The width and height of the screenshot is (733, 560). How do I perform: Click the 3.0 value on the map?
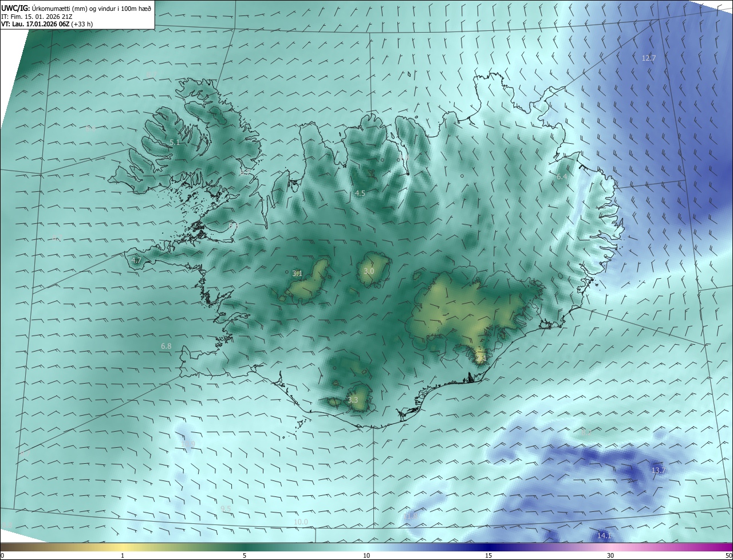[x=369, y=271]
